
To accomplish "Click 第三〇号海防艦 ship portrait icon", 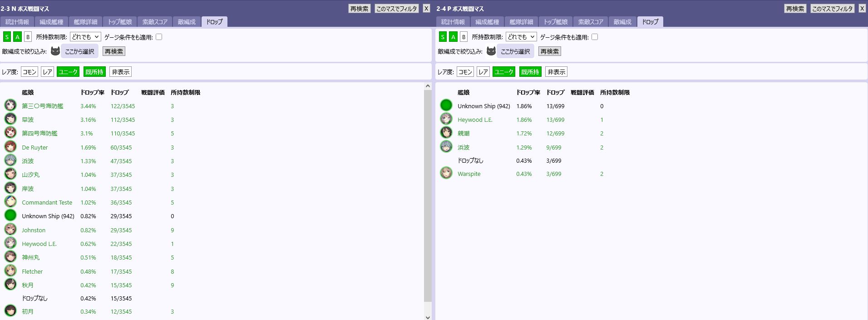I will (x=10, y=105).
